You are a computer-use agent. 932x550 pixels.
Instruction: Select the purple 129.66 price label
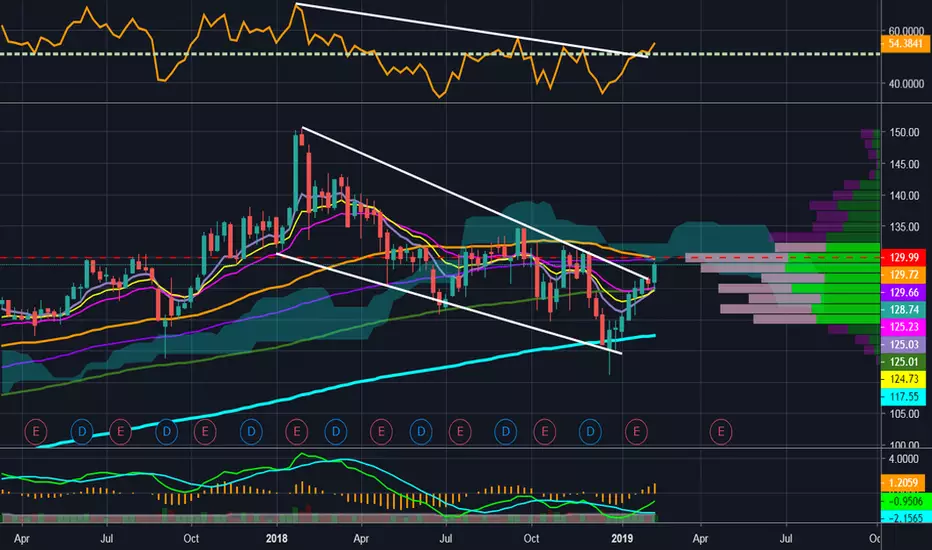903,292
